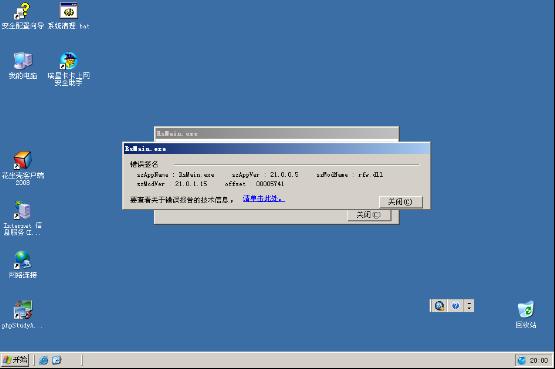Click the blue globe system tray icon
The height and width of the screenshot is (369, 555).
(521, 361)
